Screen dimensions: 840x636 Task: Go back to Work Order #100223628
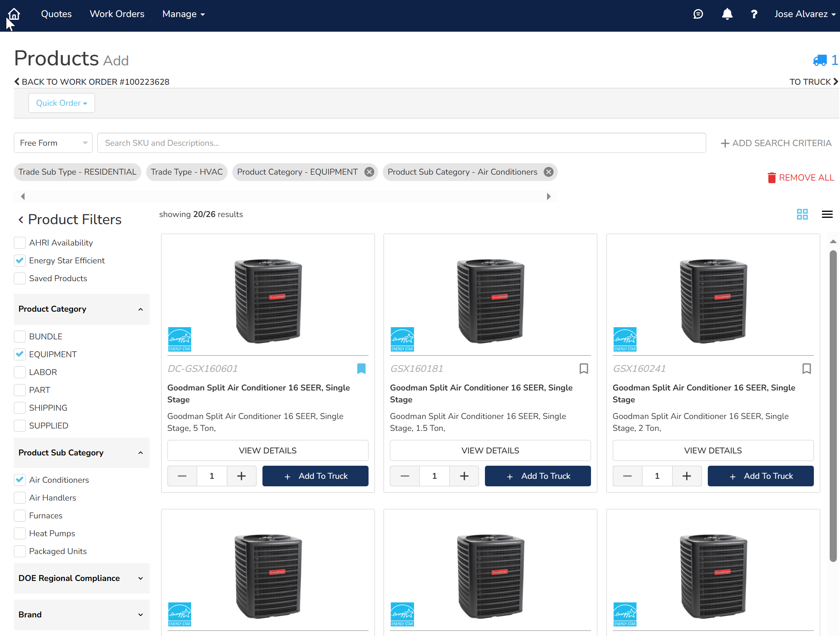pyautogui.click(x=92, y=82)
